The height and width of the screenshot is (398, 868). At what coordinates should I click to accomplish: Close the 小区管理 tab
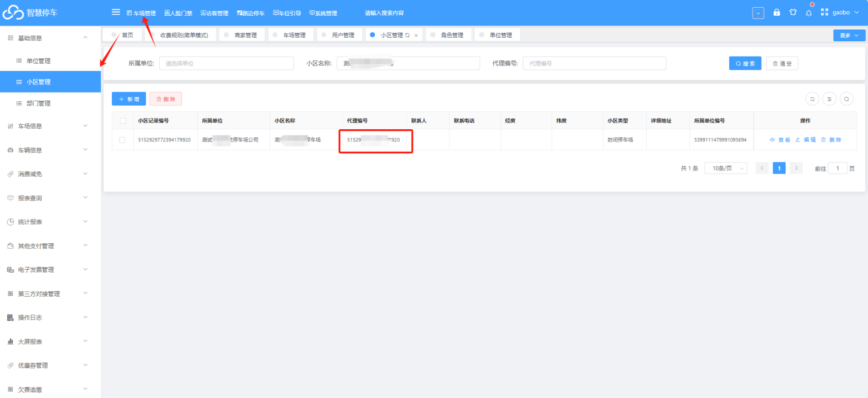pos(416,35)
